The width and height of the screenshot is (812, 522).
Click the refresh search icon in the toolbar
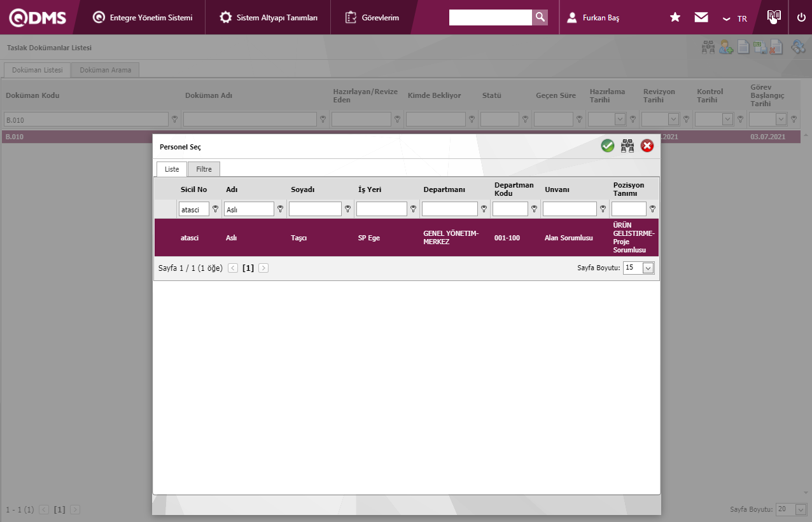click(x=798, y=47)
